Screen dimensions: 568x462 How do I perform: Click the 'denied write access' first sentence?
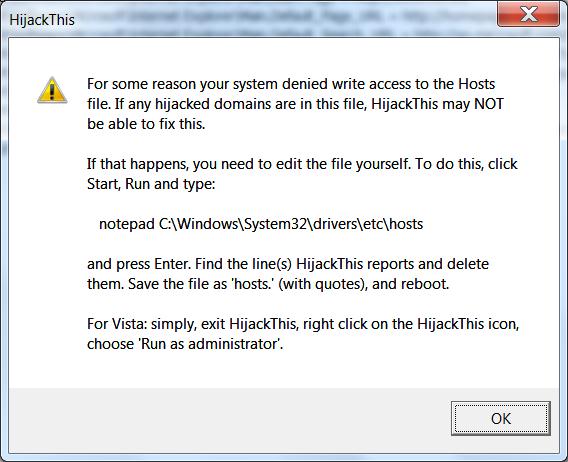click(x=291, y=84)
